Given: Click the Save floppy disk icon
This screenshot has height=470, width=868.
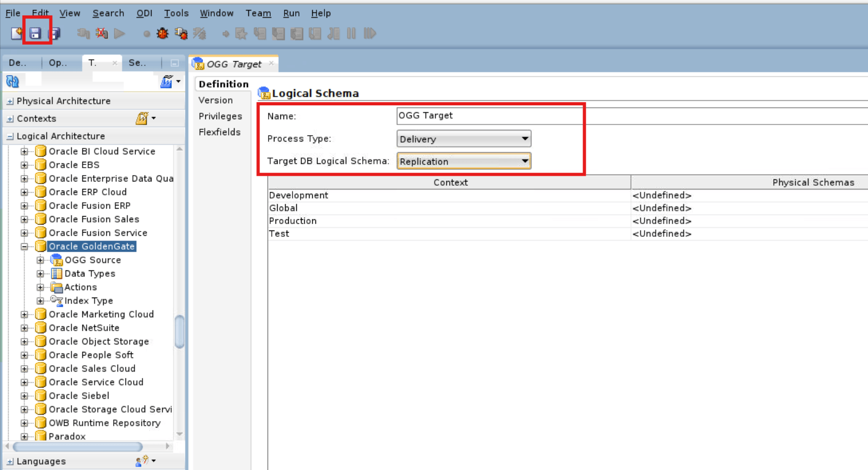Looking at the screenshot, I should [35, 34].
